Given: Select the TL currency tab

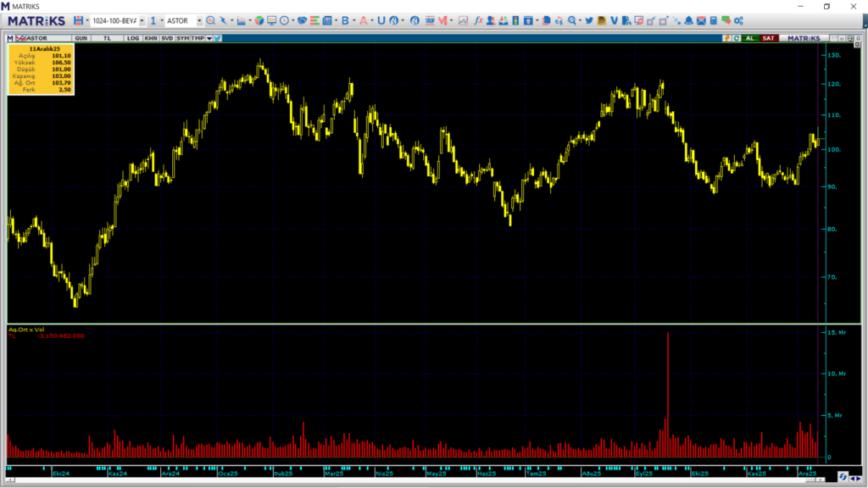Looking at the screenshot, I should point(107,38).
